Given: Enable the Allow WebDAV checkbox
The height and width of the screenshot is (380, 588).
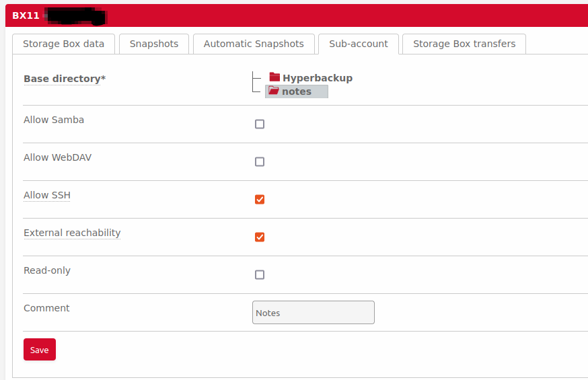Looking at the screenshot, I should (260, 162).
